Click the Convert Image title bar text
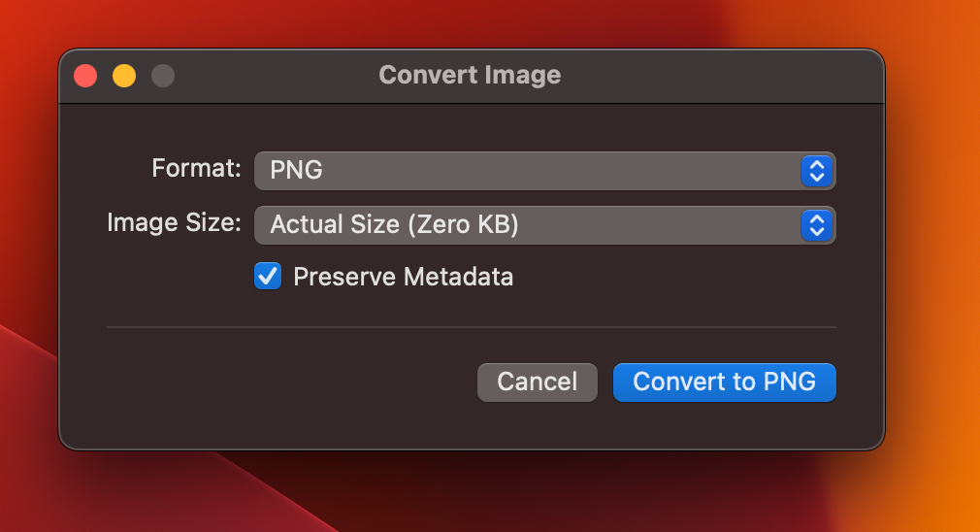 coord(470,75)
